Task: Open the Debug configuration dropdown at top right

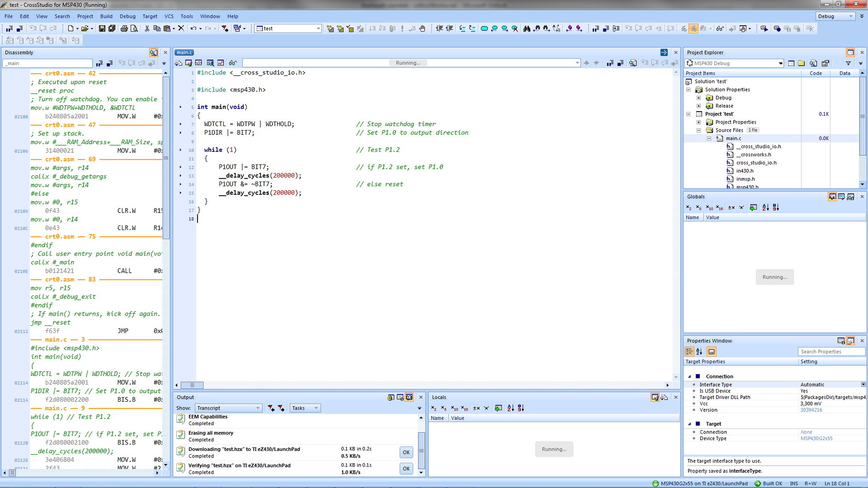Action: click(836, 16)
